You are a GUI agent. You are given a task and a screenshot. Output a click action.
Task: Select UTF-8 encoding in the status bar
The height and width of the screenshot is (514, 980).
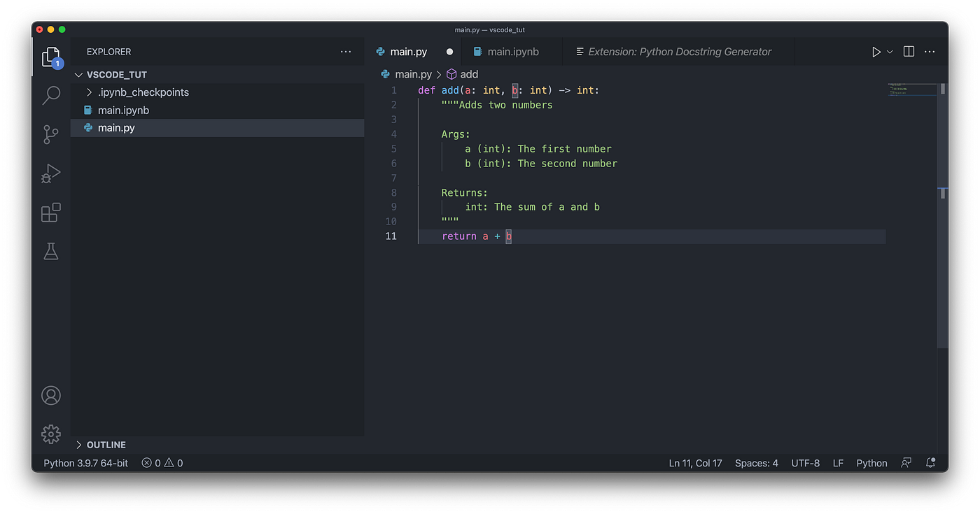click(x=805, y=462)
